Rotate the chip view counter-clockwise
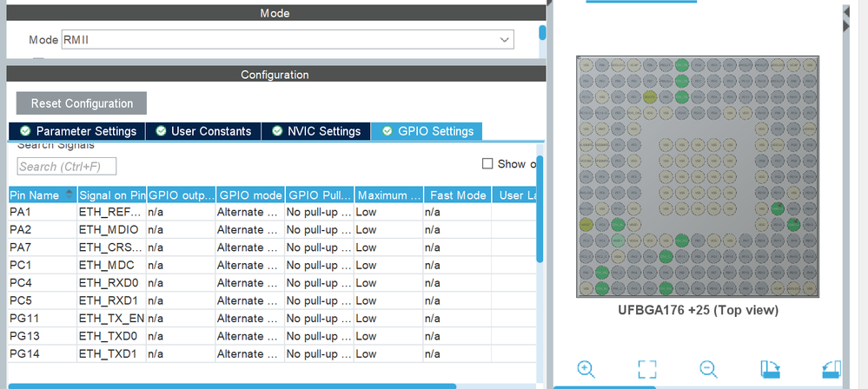The width and height of the screenshot is (868, 389). pos(832,369)
